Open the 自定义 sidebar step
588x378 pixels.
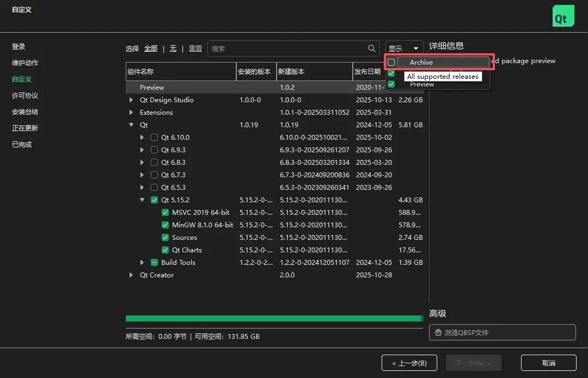tap(21, 79)
